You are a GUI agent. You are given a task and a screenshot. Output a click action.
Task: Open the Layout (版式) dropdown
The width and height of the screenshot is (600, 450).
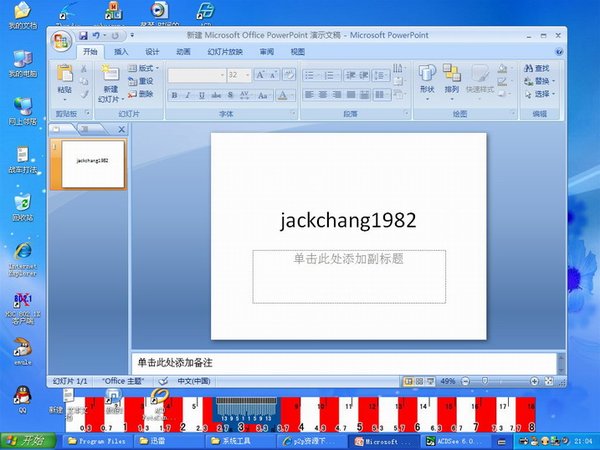pyautogui.click(x=143, y=68)
